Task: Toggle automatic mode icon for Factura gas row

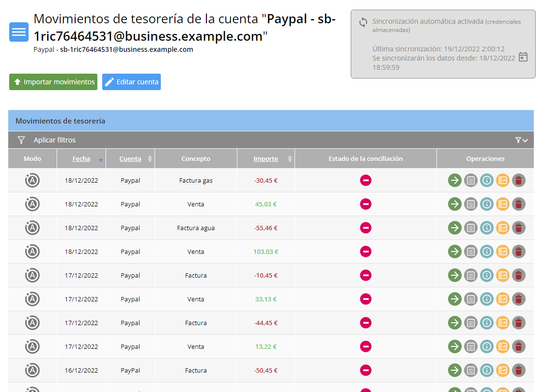Action: point(32,181)
